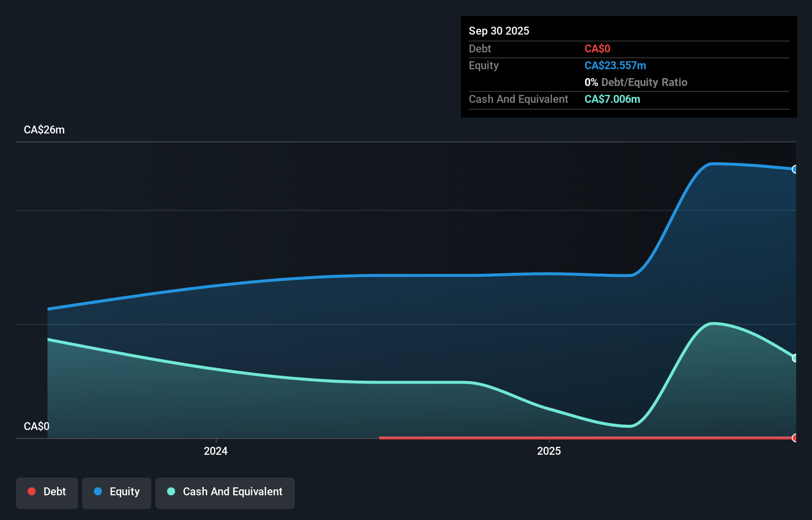Toggle visibility of the Equity series
Viewport: 812px width, 520px height.
pos(116,493)
